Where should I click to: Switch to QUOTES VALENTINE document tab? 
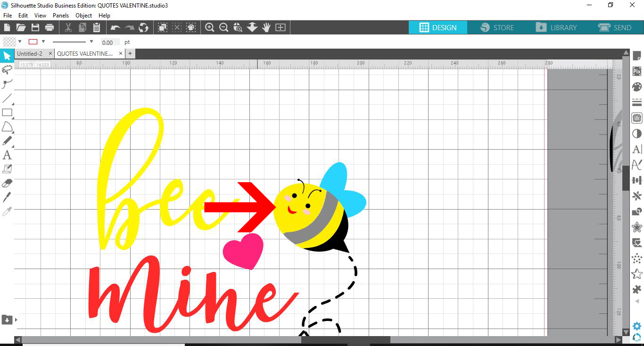click(x=85, y=54)
